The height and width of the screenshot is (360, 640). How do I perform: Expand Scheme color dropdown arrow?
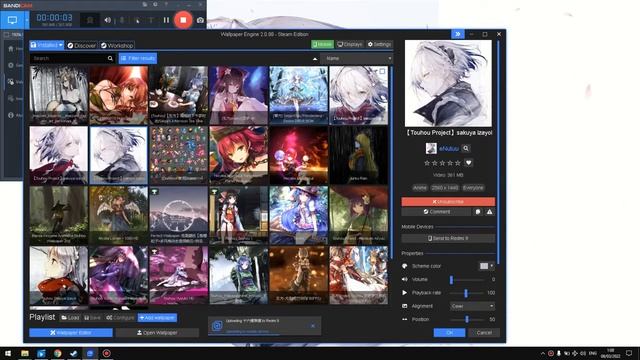(492, 266)
